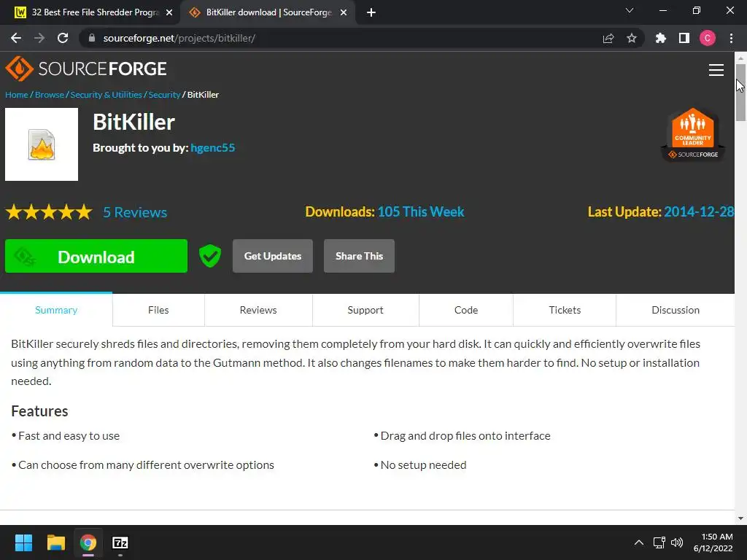
Task: Close the 32 Best Free File Shredder tab
Action: (169, 12)
